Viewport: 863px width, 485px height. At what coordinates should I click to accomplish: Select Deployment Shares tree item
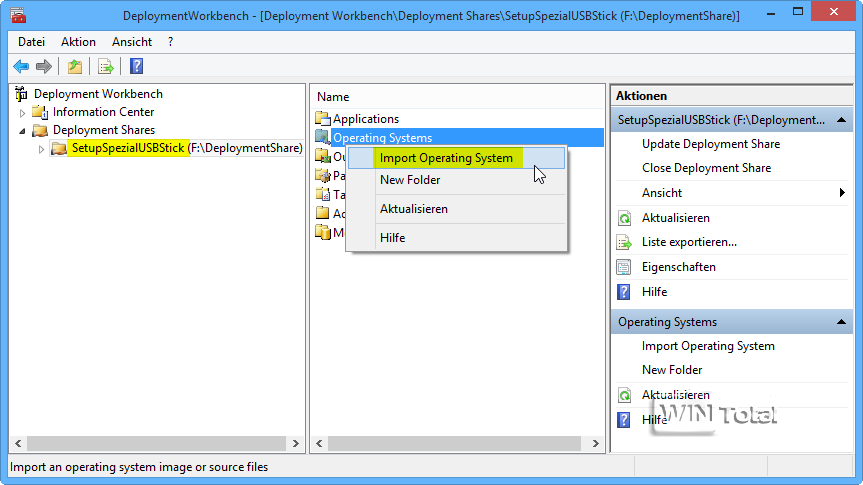point(104,130)
